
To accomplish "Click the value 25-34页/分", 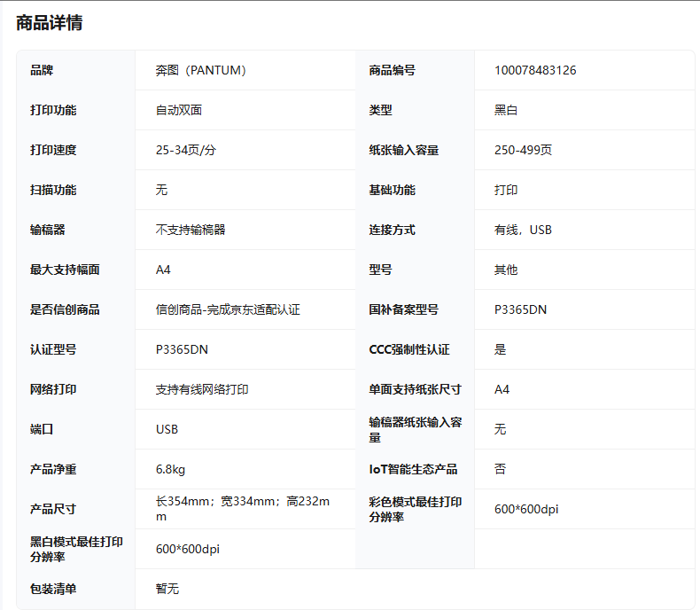I will coord(186,150).
